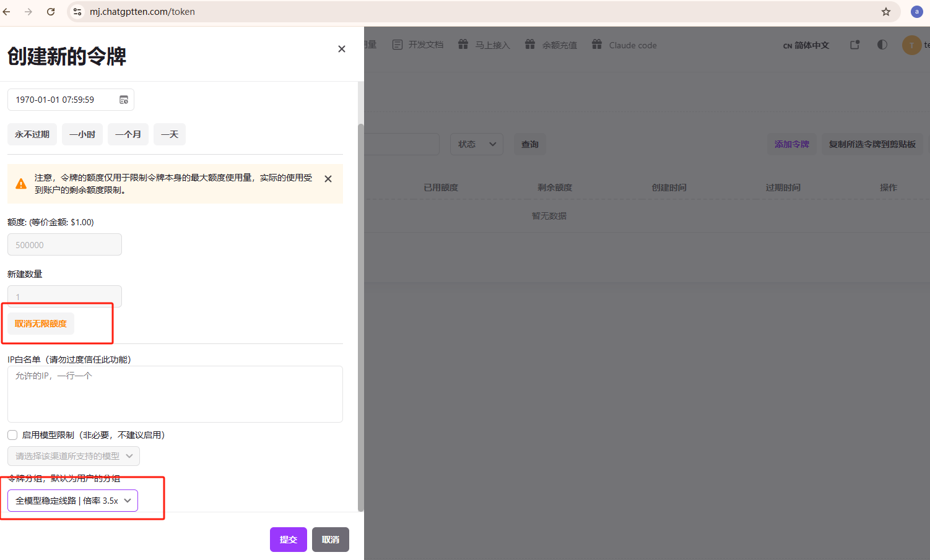Click the 创建时间 column header
The height and width of the screenshot is (560, 930).
coord(669,187)
